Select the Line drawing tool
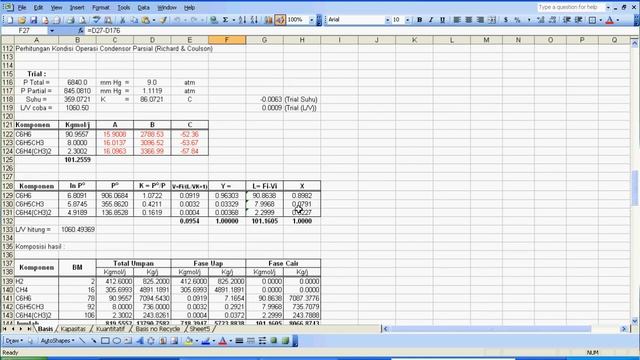The width and height of the screenshot is (640, 360). 82,340
